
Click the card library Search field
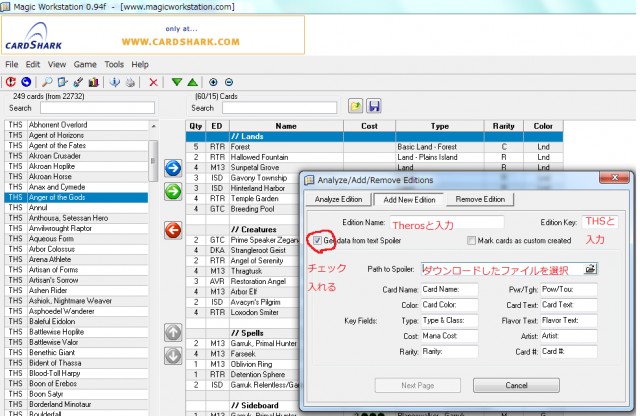pos(97,108)
